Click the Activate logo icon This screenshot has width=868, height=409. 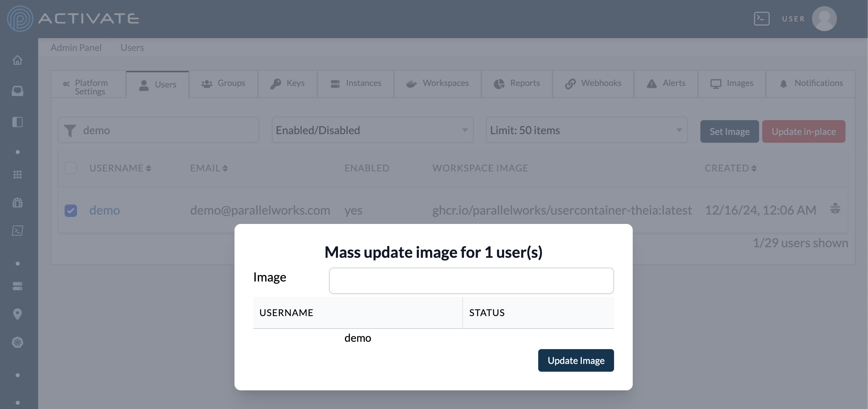coord(20,19)
